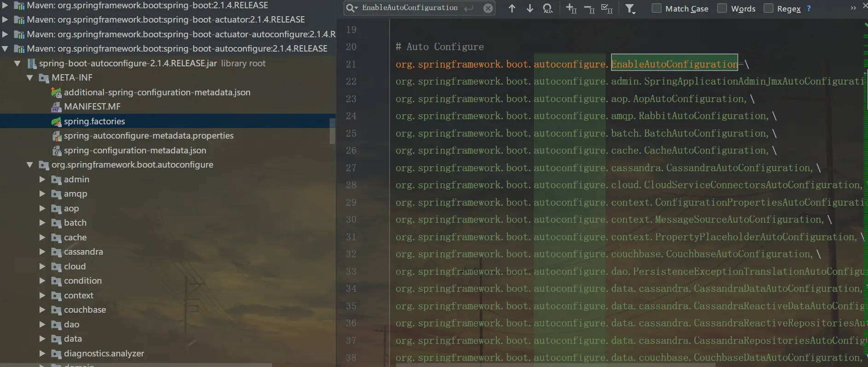This screenshot has width=868, height=367.
Task: Open the search filter funnel icon
Action: tap(630, 9)
